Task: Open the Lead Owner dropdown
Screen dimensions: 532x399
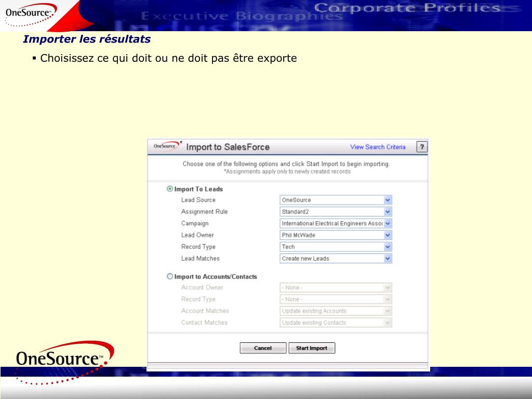Action: pos(336,235)
